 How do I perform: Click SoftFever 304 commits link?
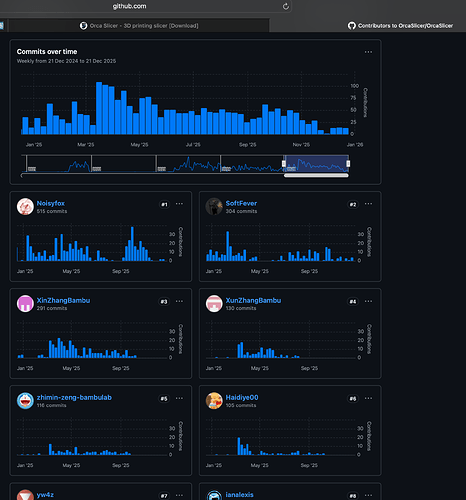pyautogui.click(x=241, y=211)
